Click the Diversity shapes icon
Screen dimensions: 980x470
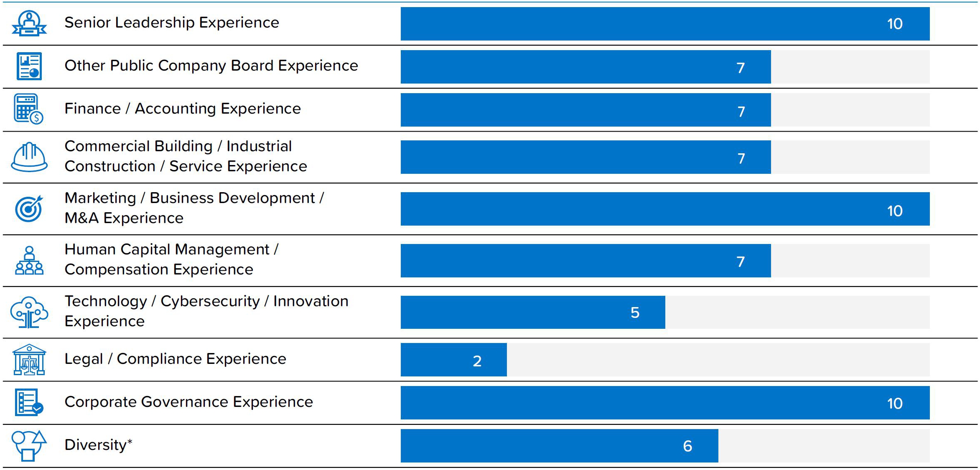coord(28,445)
